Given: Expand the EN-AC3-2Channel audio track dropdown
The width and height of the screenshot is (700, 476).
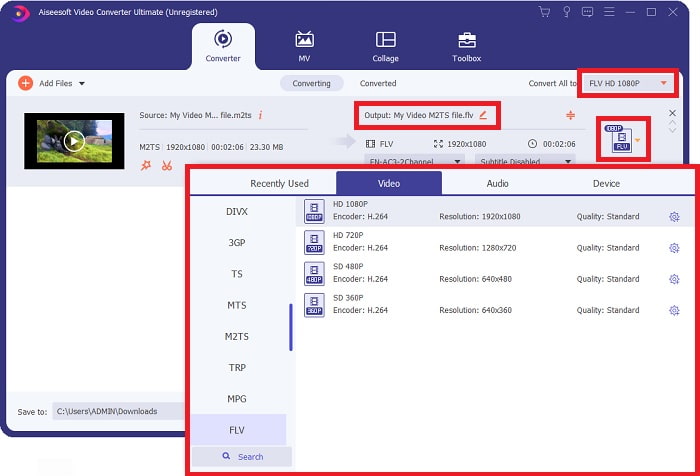Looking at the screenshot, I should tap(458, 161).
